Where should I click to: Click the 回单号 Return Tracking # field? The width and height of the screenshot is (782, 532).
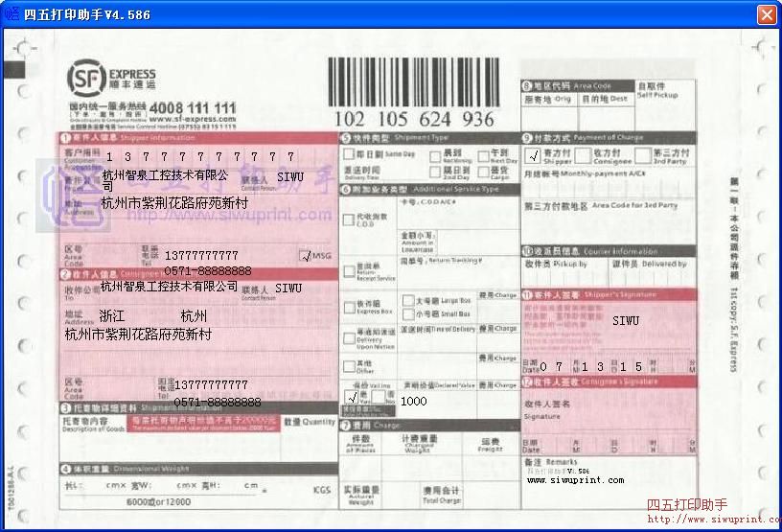(459, 270)
